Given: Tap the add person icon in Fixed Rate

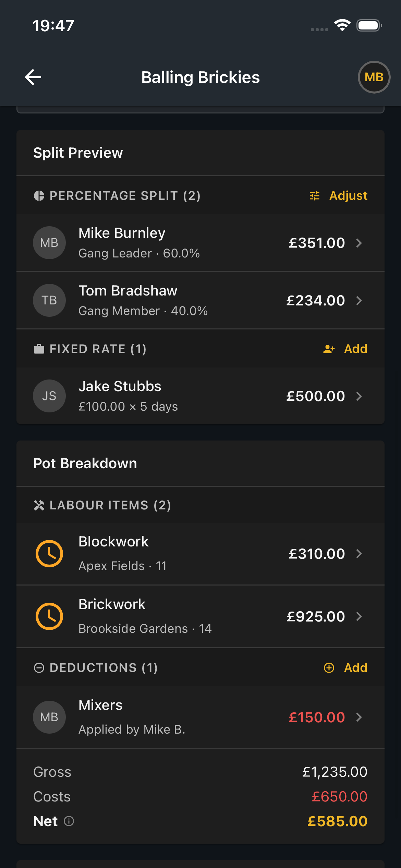Looking at the screenshot, I should click(329, 349).
